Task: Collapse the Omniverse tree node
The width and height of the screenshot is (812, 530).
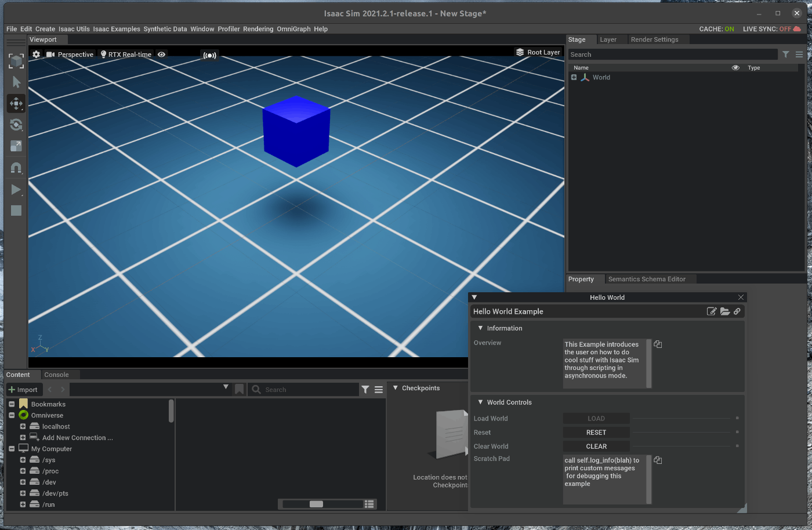Action: tap(12, 415)
